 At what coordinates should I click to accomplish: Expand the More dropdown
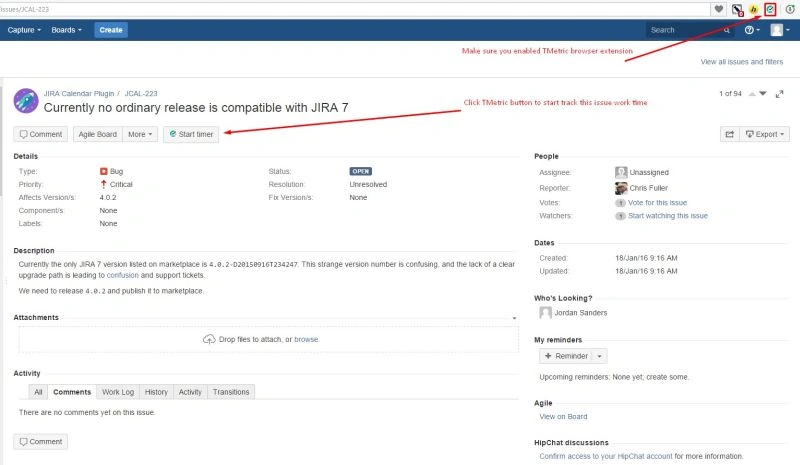pos(140,134)
